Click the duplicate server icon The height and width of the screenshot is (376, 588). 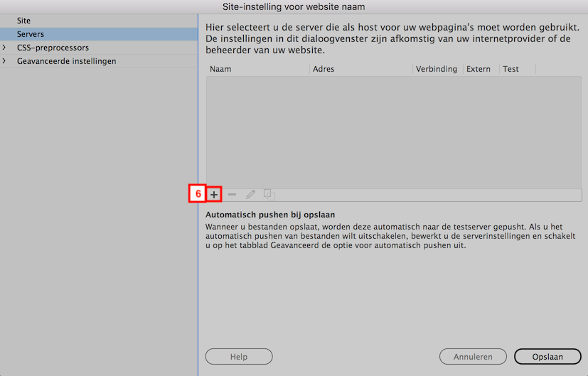pyautogui.click(x=269, y=194)
